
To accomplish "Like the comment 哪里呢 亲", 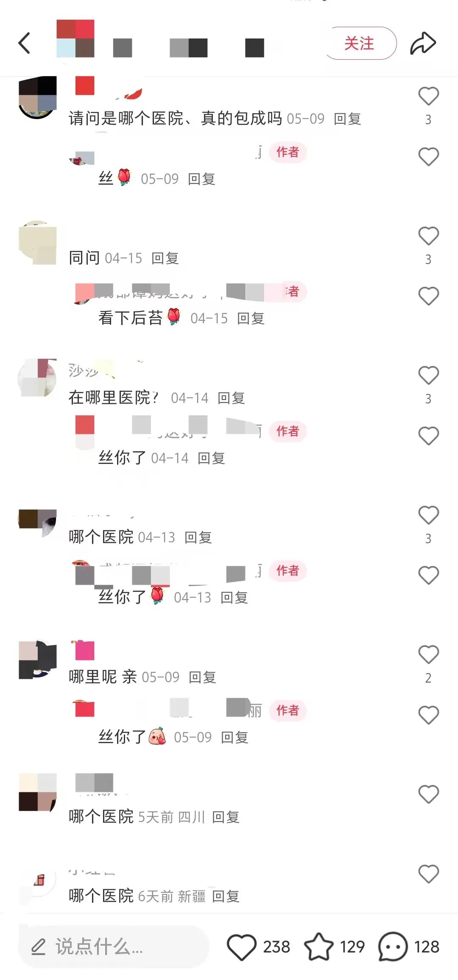I will coord(428,655).
